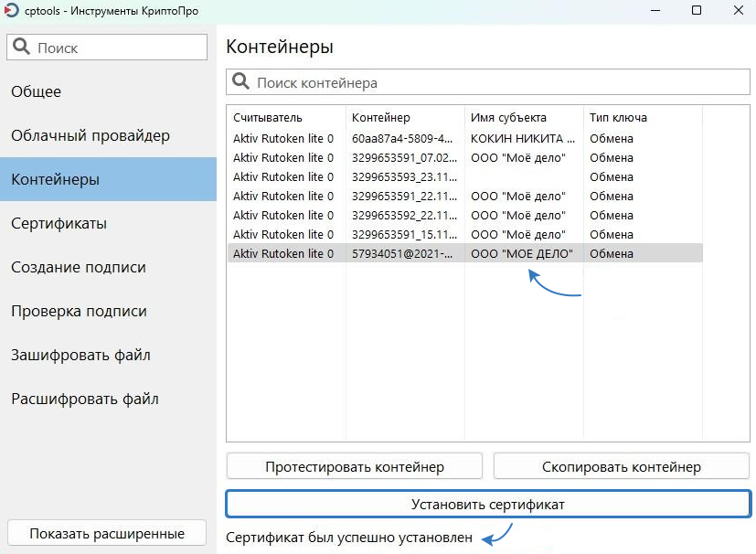Click the magnifier icon in container search
This screenshot has width=756, height=554.
(240, 81)
